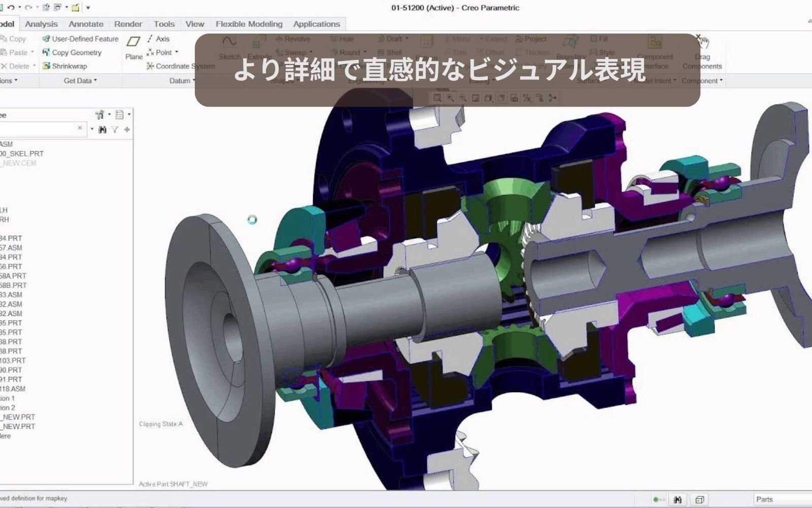Open the Analysis ribbon tab
Screen dimensions: 812x508
[x=41, y=24]
